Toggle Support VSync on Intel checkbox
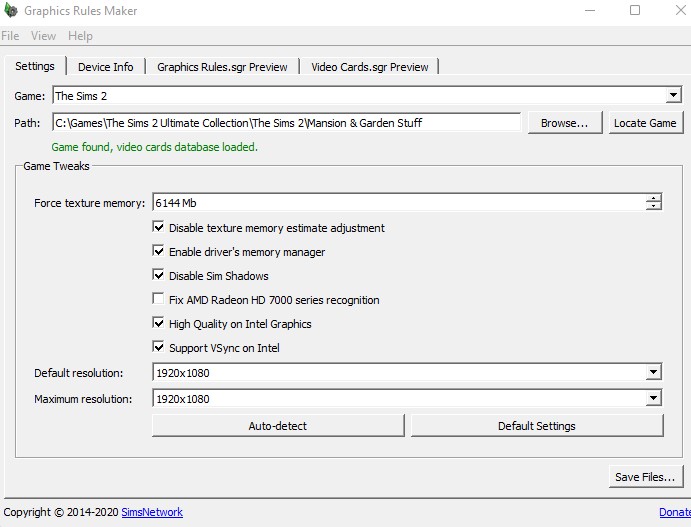The width and height of the screenshot is (691, 527). [158, 347]
